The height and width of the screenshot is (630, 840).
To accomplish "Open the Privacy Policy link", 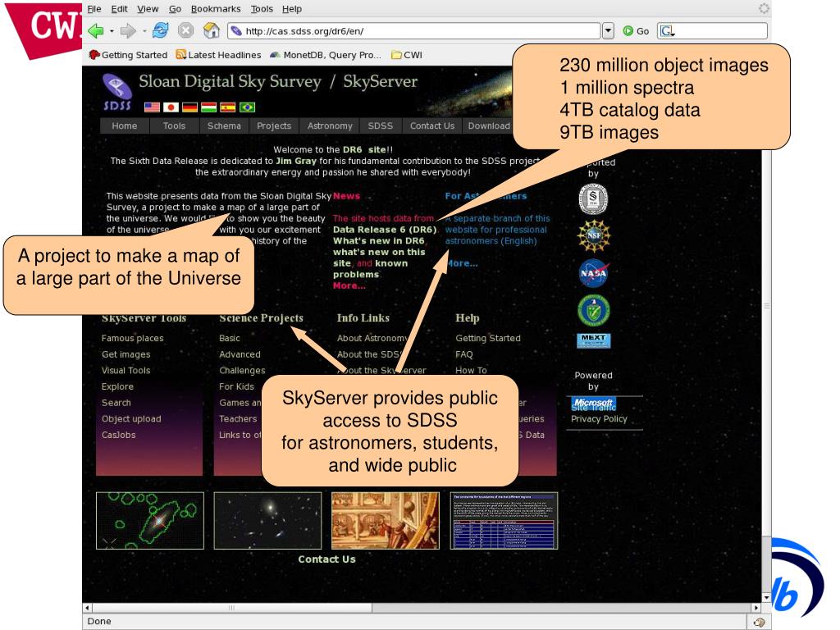I will 599,418.
